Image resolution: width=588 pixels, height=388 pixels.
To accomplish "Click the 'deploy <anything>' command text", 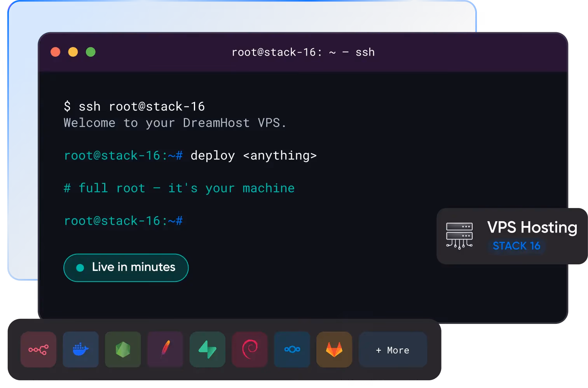I will [x=254, y=156].
